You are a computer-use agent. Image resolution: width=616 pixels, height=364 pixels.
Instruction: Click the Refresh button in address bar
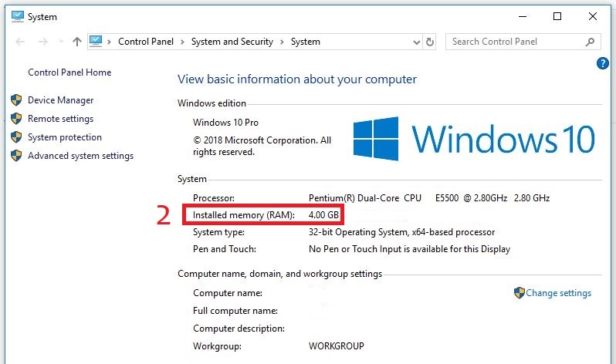click(x=430, y=42)
